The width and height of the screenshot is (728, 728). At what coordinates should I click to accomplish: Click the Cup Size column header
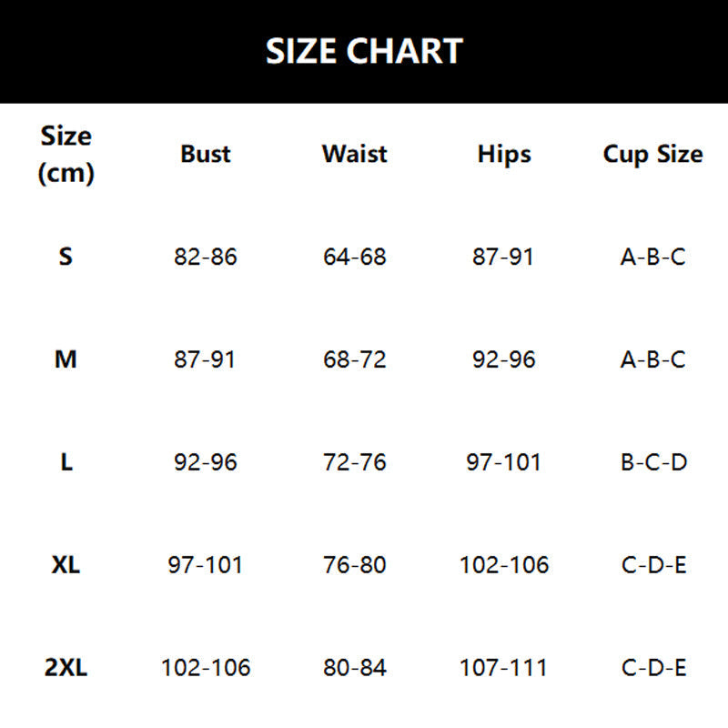(652, 154)
